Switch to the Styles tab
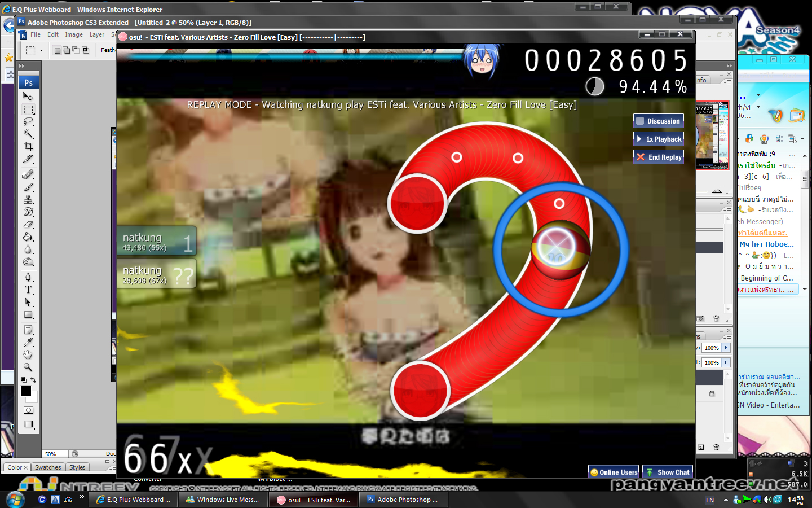Screen dimensions: 812x508 (x=77, y=467)
